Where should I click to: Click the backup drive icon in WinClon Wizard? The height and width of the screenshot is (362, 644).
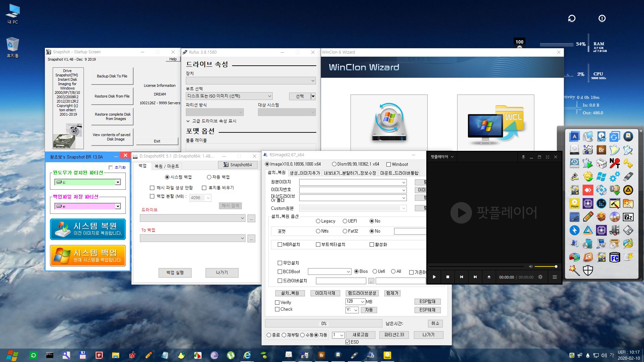tap(389, 123)
